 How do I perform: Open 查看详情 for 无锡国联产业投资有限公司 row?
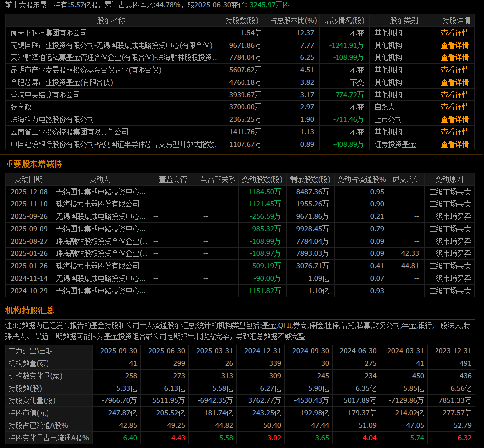click(455, 45)
